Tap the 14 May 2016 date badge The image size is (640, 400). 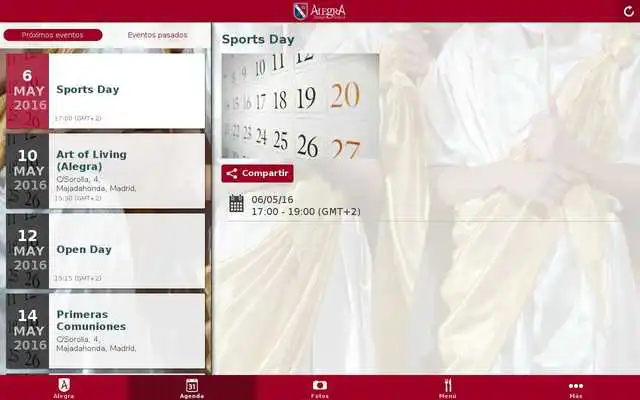pyautogui.click(x=28, y=330)
